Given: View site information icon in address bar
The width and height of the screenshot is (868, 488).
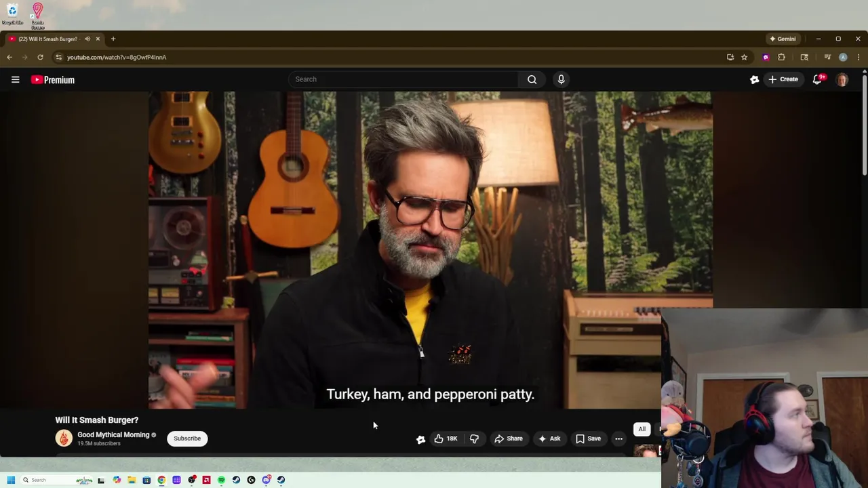Looking at the screenshot, I should click(58, 57).
